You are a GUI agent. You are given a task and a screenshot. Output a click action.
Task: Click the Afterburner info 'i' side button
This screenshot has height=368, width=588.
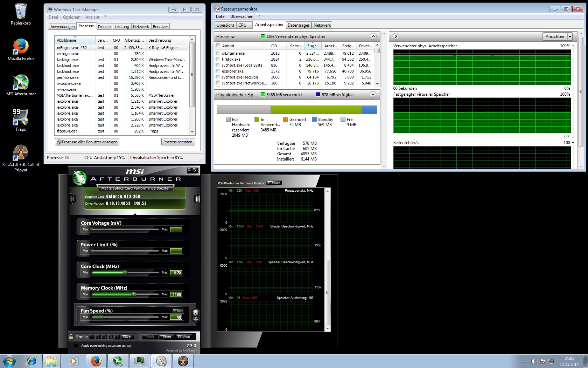(197, 199)
